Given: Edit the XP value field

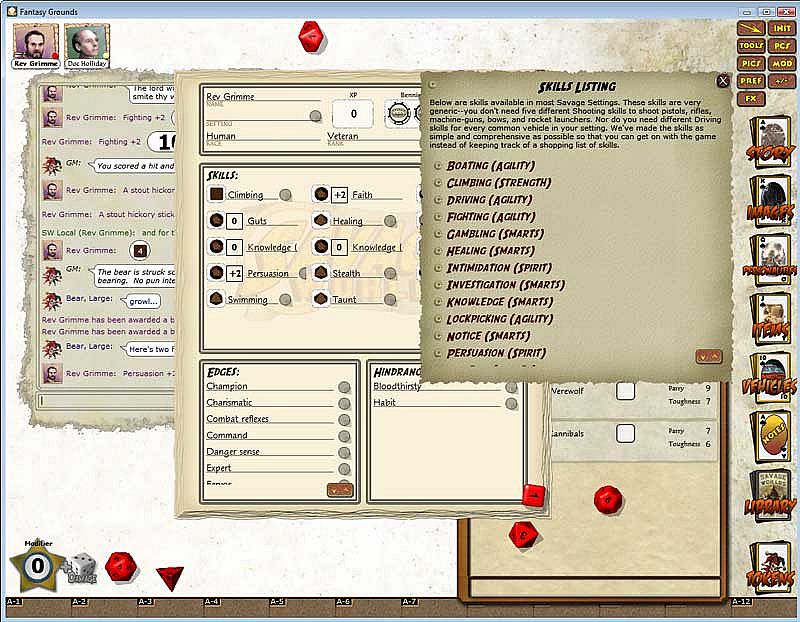Looking at the screenshot, I should (x=353, y=114).
